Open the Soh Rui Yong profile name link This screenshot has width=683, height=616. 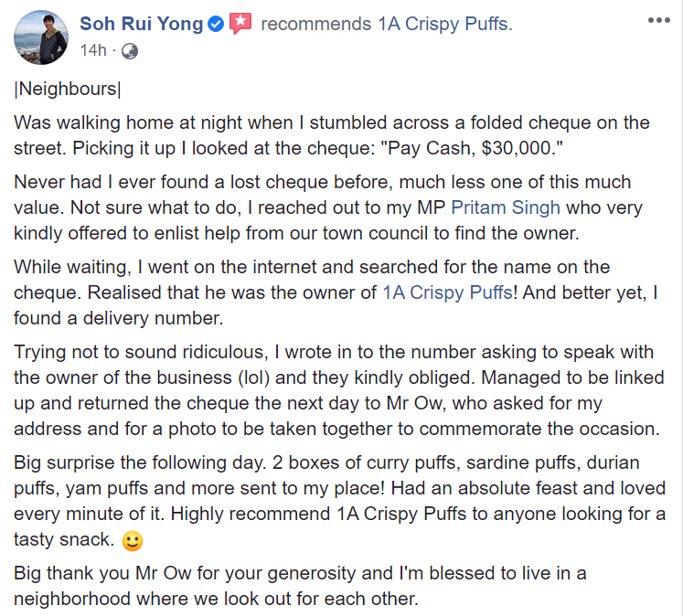142,24
